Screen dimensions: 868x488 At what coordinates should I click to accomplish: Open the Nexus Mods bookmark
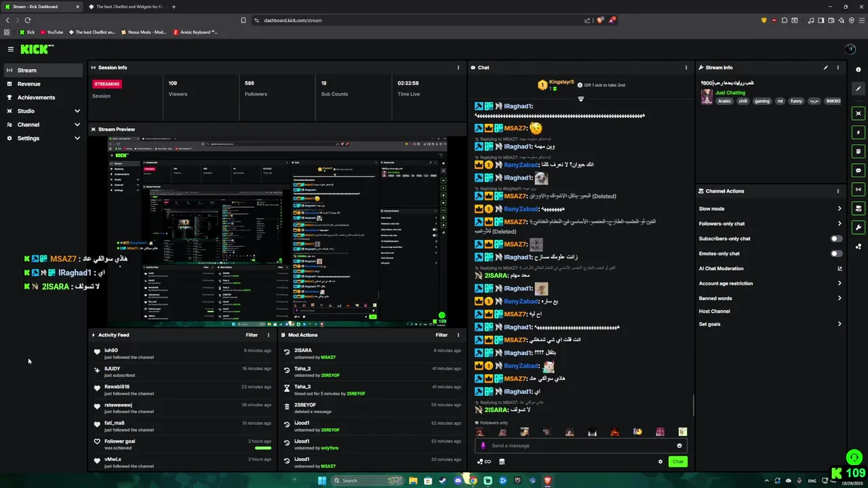click(144, 32)
